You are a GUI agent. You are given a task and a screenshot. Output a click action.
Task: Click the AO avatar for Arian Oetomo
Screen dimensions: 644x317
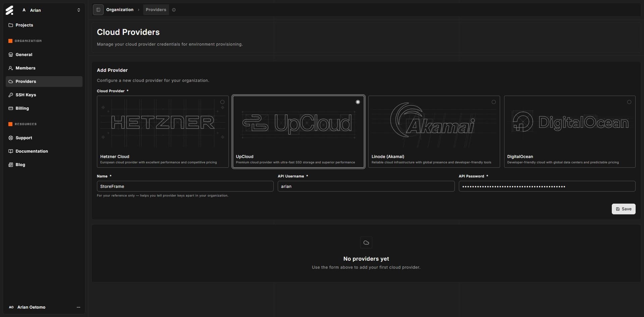click(11, 307)
